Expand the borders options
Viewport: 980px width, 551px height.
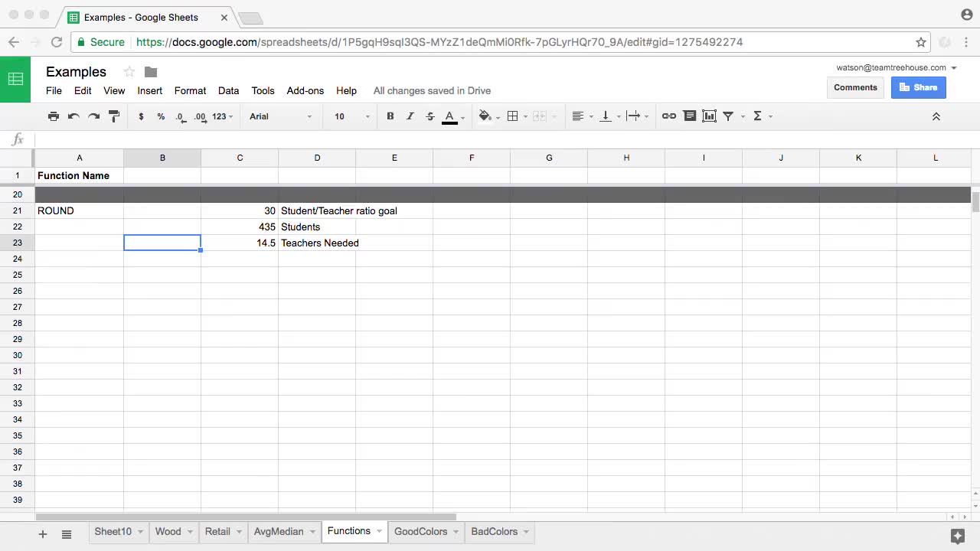[x=525, y=116]
